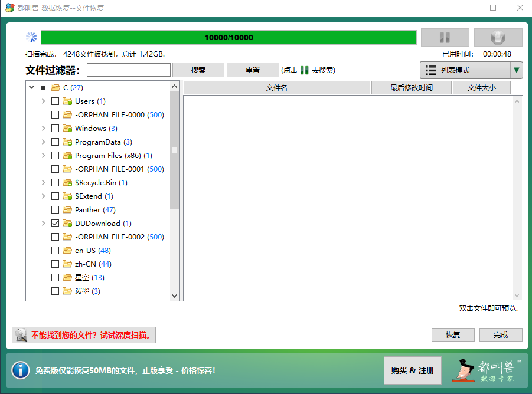Click inside the file filter input box
Viewport: 532px width, 394px height.
[x=129, y=70]
